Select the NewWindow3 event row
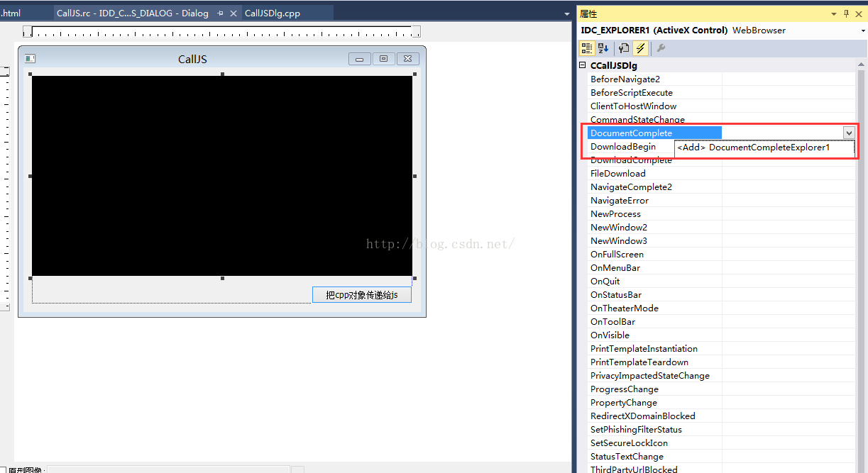 click(x=721, y=241)
